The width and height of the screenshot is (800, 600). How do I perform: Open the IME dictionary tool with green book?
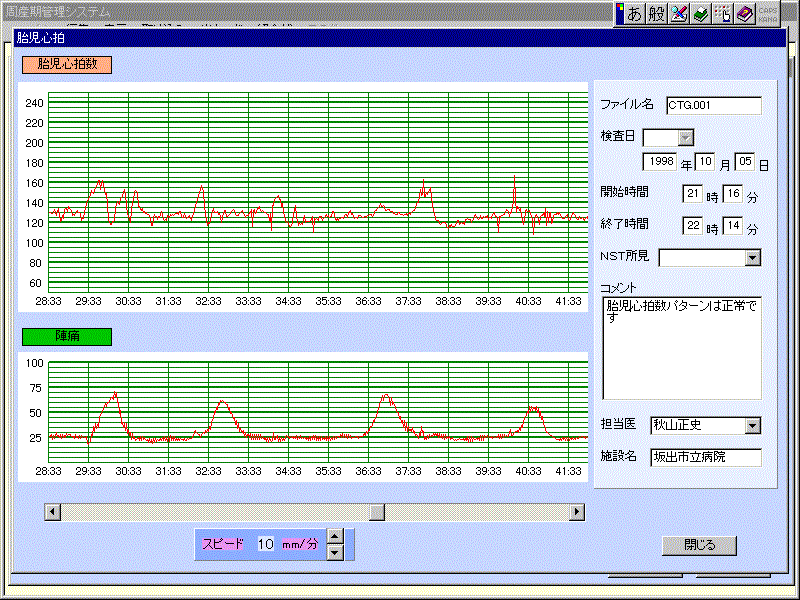(701, 14)
